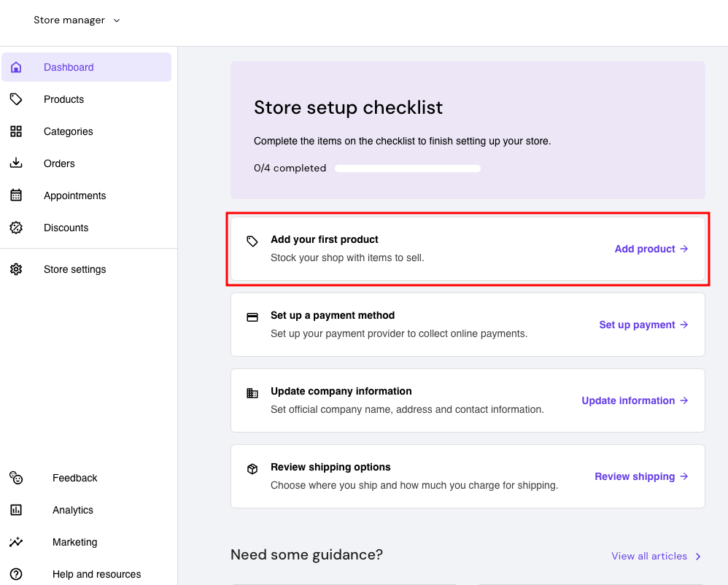Image resolution: width=728 pixels, height=585 pixels.
Task: Select the highlighted Add your first product card
Action: [x=468, y=249]
